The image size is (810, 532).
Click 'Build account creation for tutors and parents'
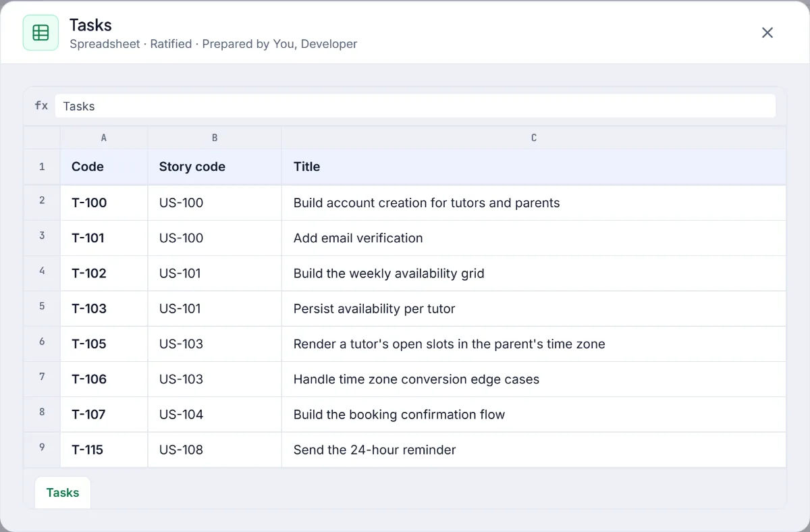[534, 203]
